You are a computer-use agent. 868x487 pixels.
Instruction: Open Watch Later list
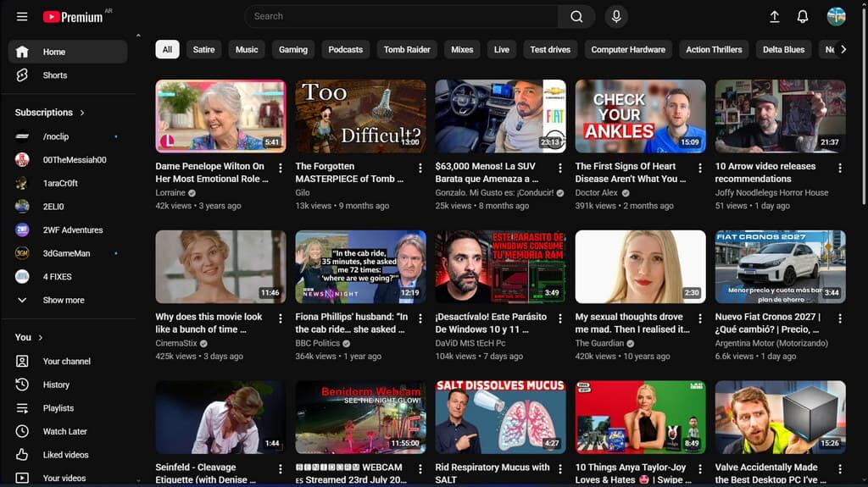68,431
